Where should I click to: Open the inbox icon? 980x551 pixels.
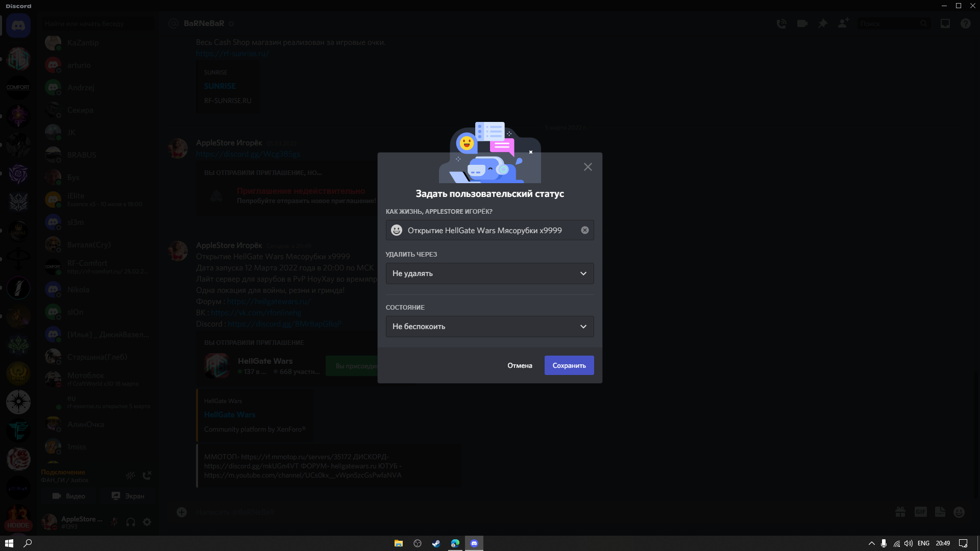pos(945,23)
